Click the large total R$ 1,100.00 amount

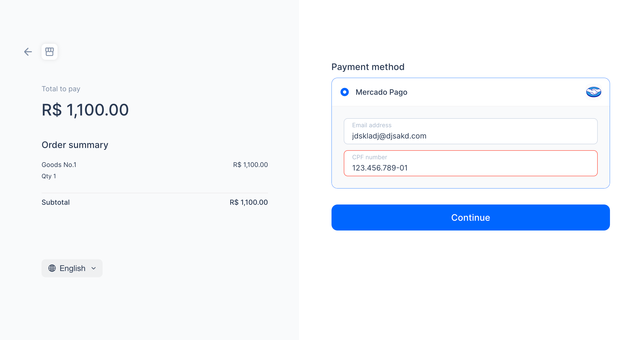click(x=85, y=110)
